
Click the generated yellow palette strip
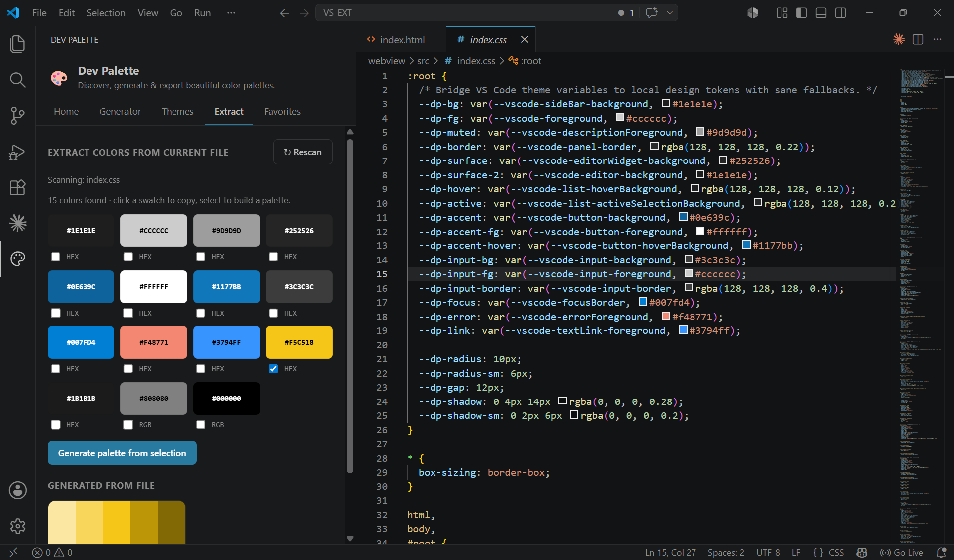click(117, 522)
